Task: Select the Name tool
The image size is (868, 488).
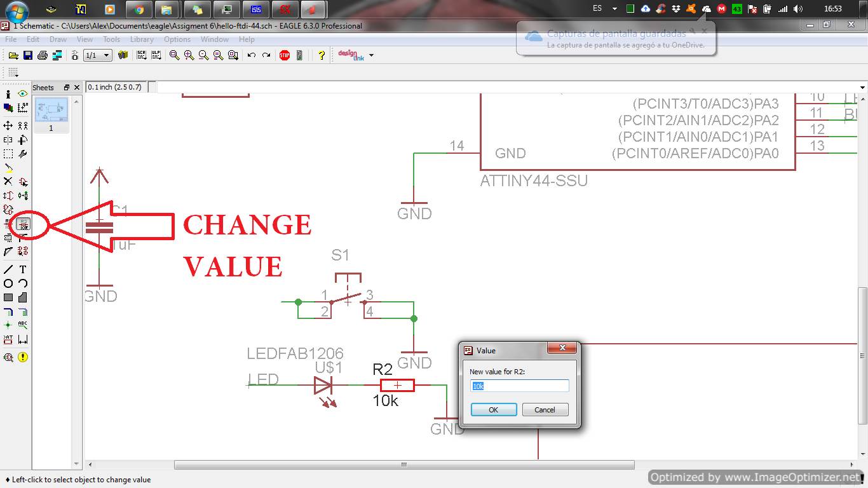Action: (x=8, y=224)
